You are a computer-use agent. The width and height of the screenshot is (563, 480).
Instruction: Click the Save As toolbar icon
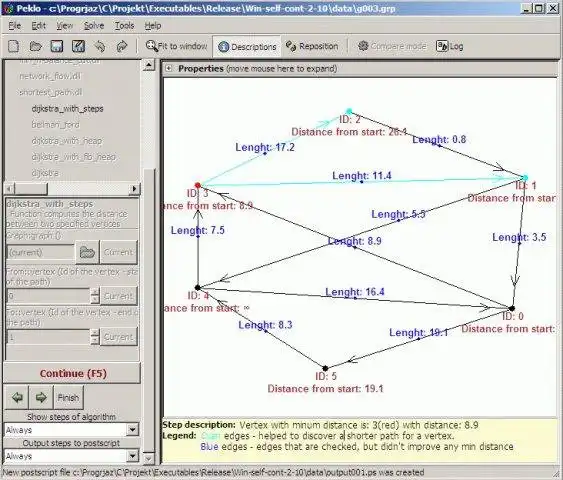(78, 46)
